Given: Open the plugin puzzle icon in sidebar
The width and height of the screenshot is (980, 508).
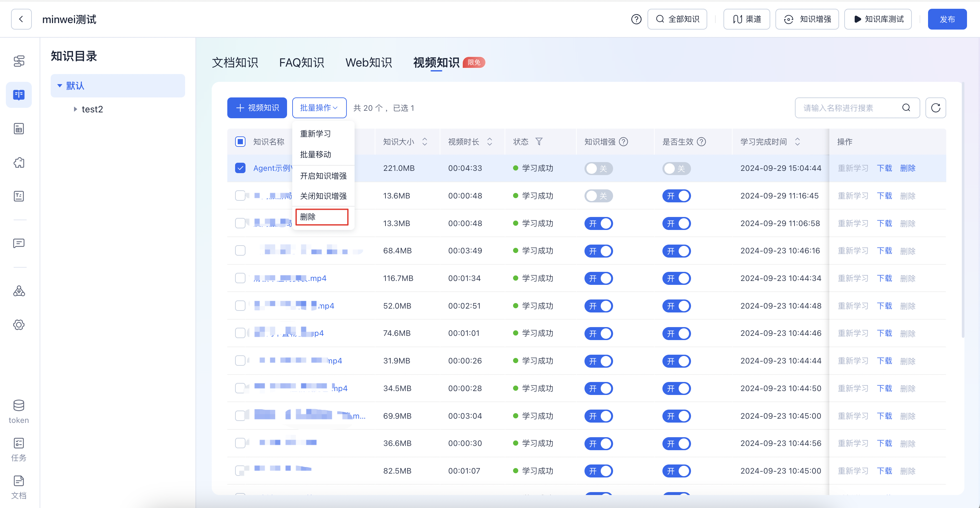Looking at the screenshot, I should [x=19, y=162].
